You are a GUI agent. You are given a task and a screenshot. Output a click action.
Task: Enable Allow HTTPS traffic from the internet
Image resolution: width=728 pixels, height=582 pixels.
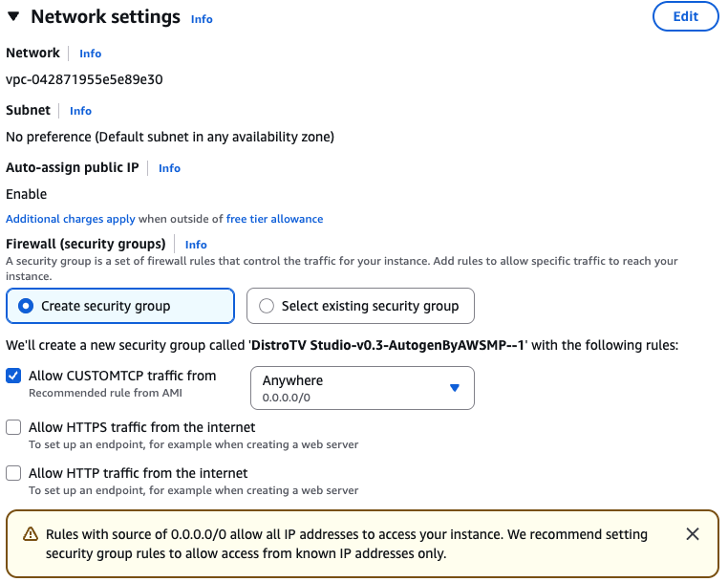(13, 427)
